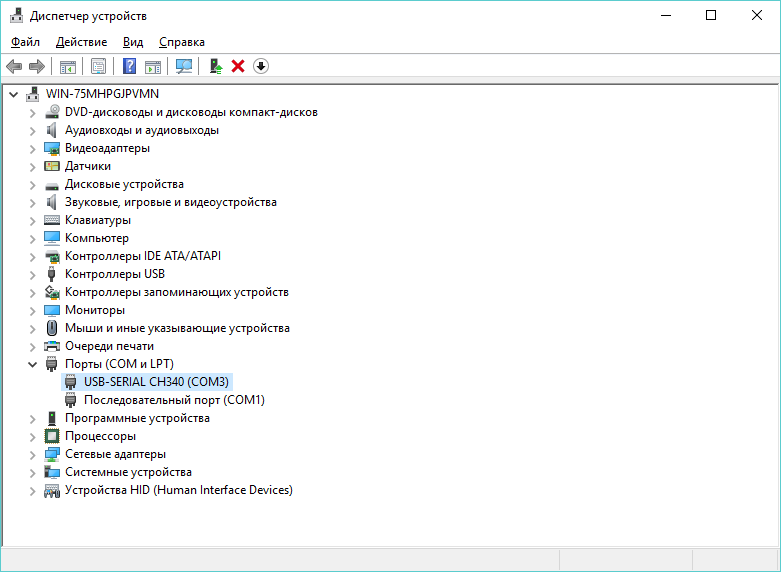
Task: Click the Мыши mouse category icon
Action: coord(52,328)
